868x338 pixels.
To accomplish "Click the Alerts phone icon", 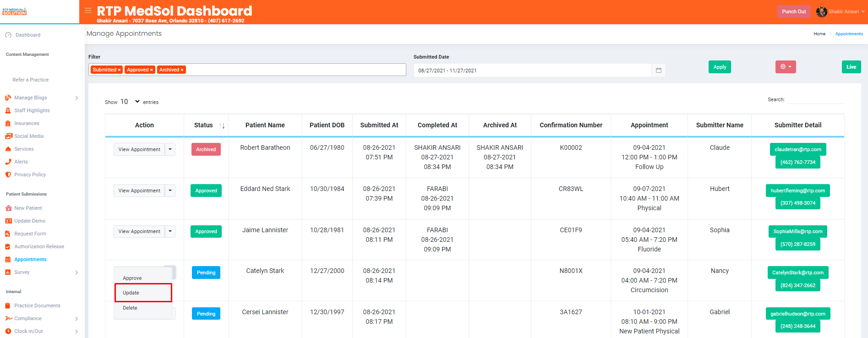I will click(x=8, y=162).
